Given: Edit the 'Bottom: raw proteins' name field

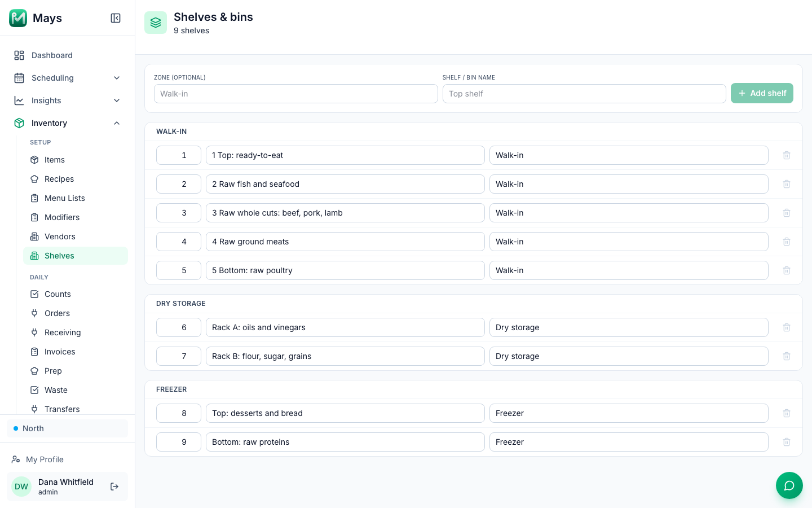Looking at the screenshot, I should 345,442.
